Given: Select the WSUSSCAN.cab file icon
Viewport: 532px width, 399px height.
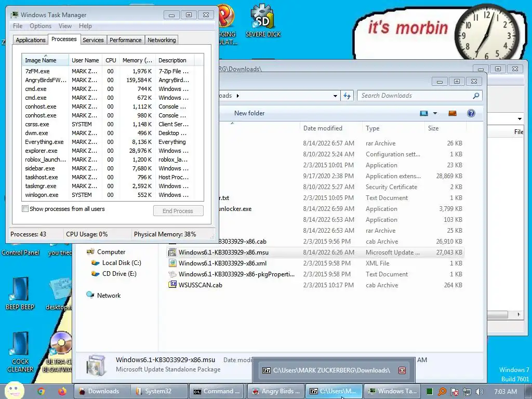Looking at the screenshot, I should tap(172, 285).
